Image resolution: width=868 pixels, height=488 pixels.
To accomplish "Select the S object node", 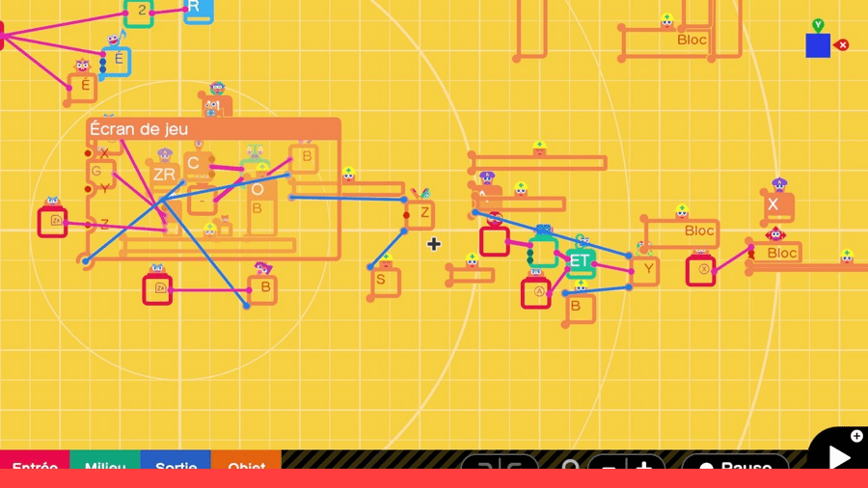I will click(x=384, y=281).
